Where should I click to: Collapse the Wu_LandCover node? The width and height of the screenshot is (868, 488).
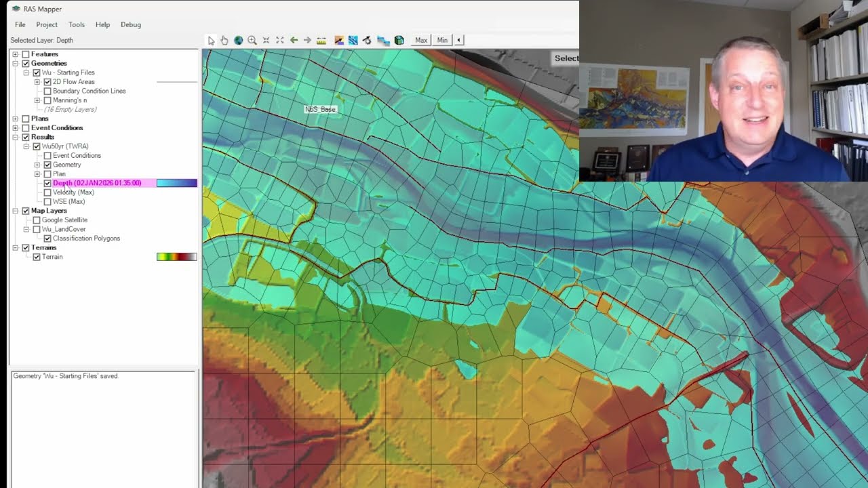(x=26, y=229)
